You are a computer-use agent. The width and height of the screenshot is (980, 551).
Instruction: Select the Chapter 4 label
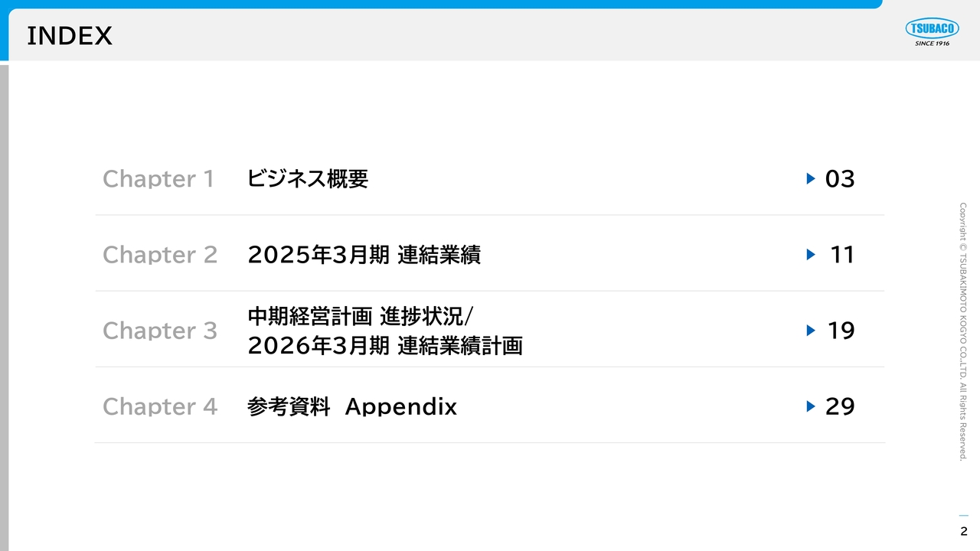(x=160, y=406)
